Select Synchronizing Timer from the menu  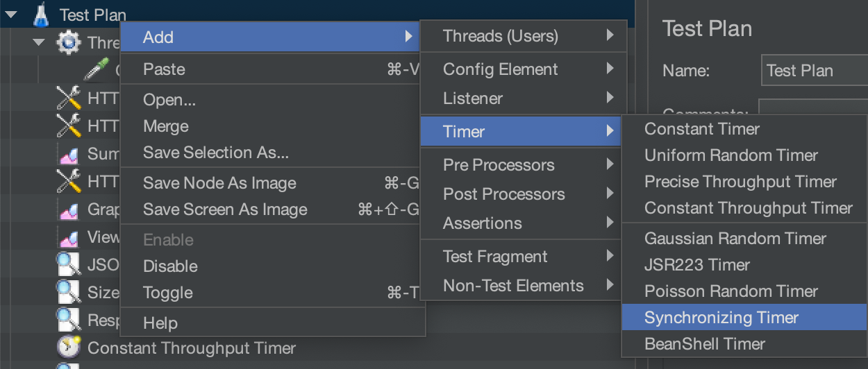721,318
